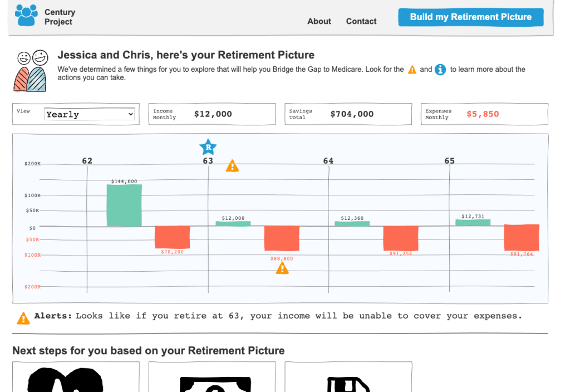
Task: Click the Savings Total $704,000 field
Action: [348, 114]
